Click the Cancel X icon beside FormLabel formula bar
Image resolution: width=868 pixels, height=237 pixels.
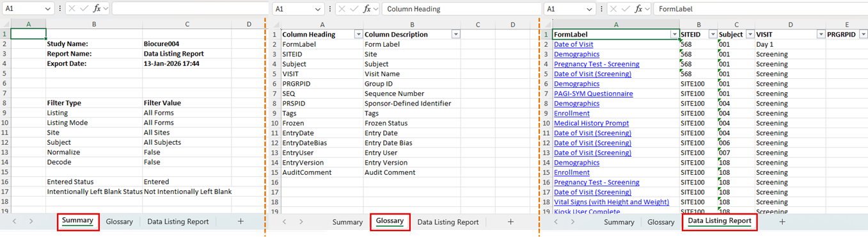[x=613, y=9]
